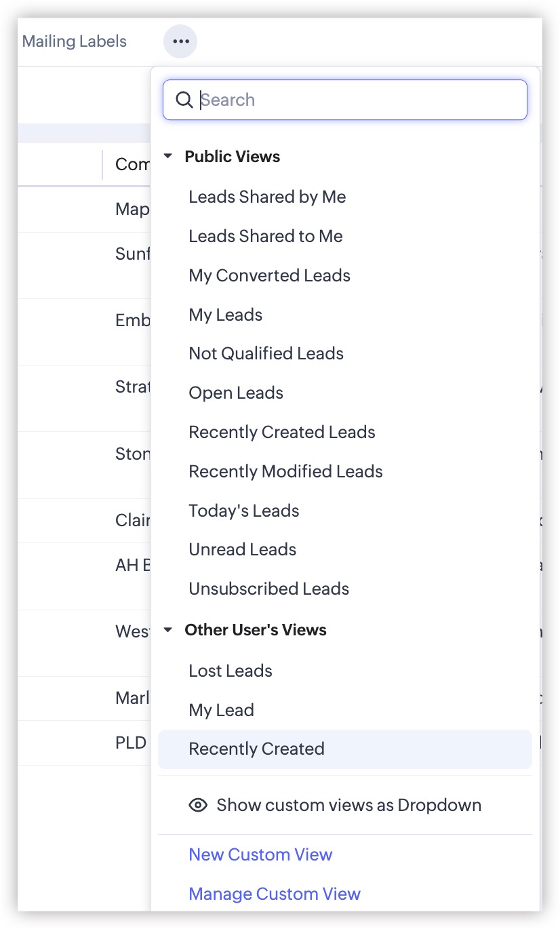
Task: Select Recently Modified Leads view
Action: tap(285, 472)
